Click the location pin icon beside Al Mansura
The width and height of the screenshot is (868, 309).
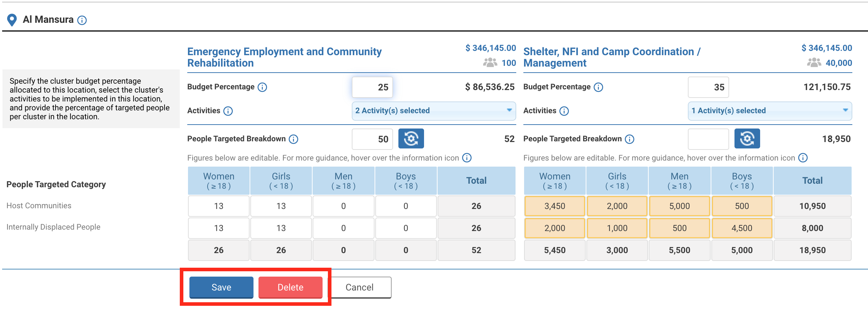click(x=12, y=20)
